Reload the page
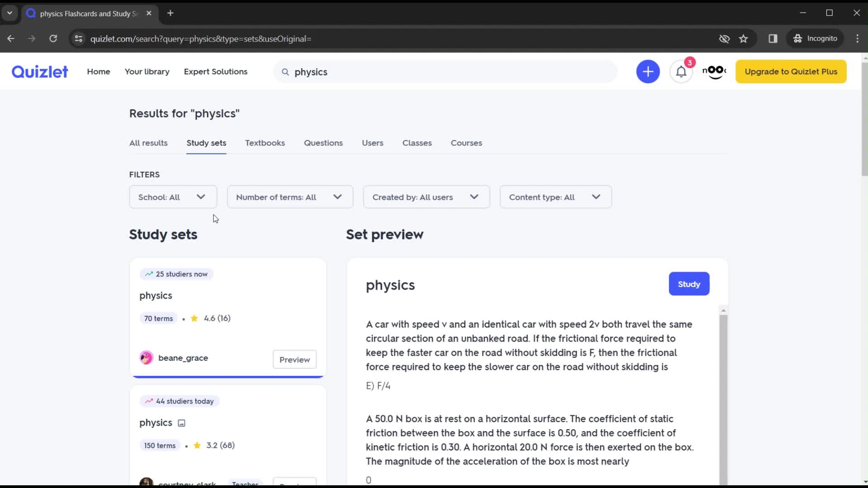 (53, 39)
